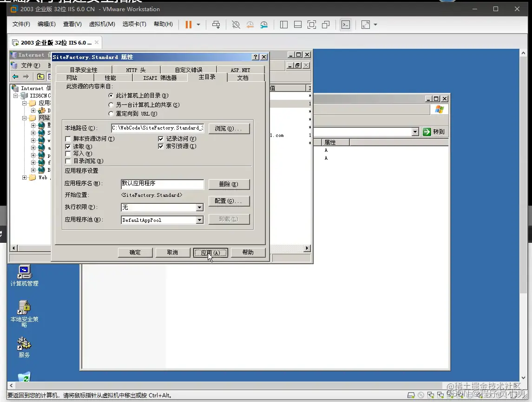Screen dimensions: 532x402
Task: Uncheck the 记录访问 checkbox
Action: tap(161, 139)
